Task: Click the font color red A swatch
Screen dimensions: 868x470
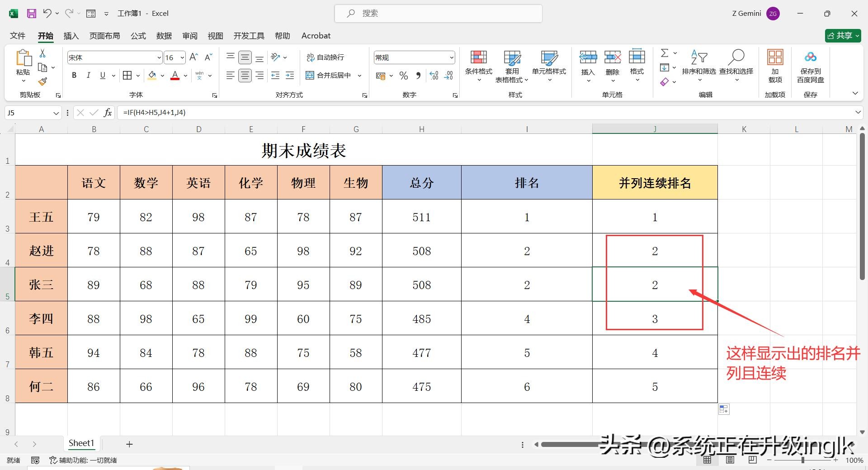Action: click(x=175, y=76)
